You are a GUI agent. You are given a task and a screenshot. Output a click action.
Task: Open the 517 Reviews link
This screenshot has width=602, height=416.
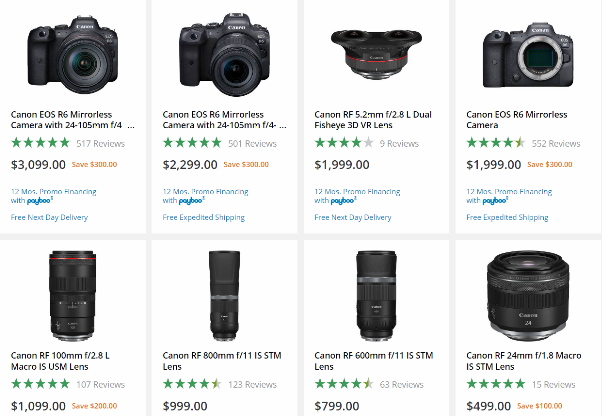click(100, 144)
